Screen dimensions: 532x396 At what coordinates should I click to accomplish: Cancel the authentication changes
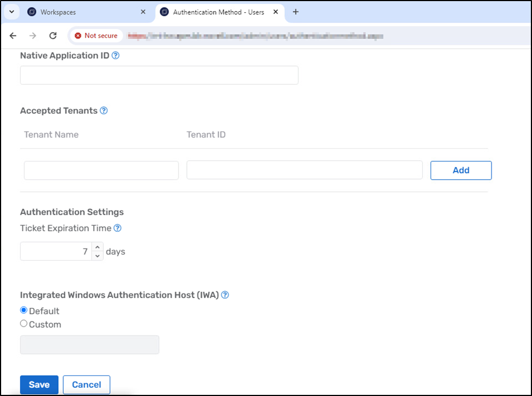click(87, 385)
